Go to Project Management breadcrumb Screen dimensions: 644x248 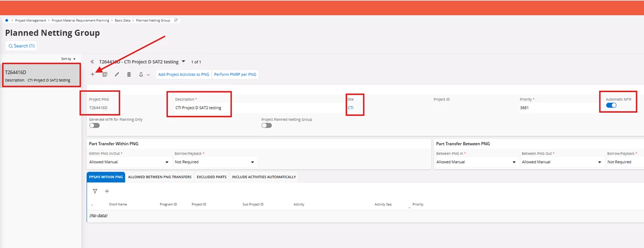pos(31,21)
